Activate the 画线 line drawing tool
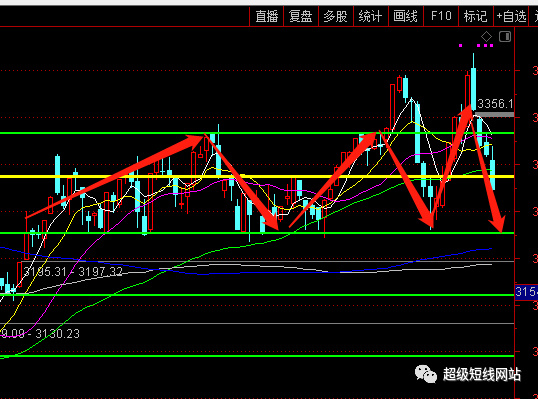This screenshot has height=399, width=538. (406, 16)
